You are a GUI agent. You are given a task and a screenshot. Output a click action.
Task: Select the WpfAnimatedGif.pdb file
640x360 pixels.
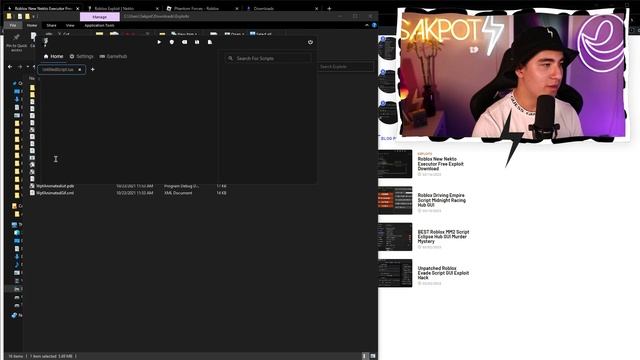click(x=55, y=186)
